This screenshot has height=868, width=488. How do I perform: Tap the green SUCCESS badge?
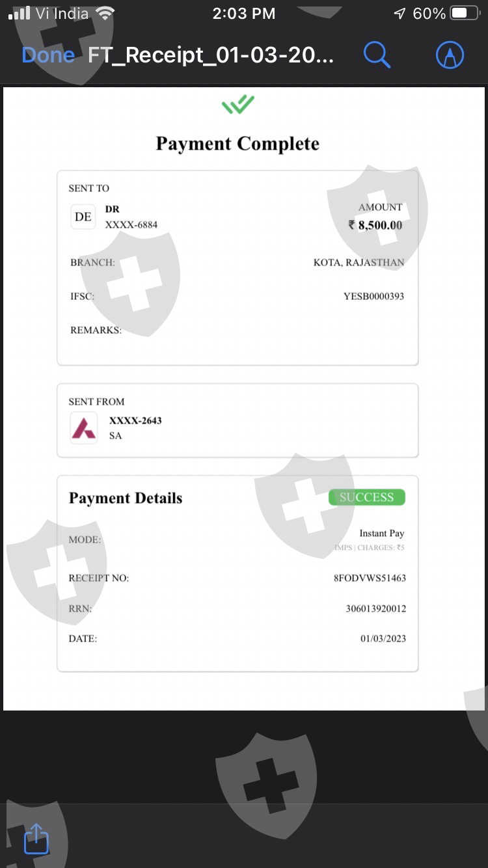(x=367, y=498)
